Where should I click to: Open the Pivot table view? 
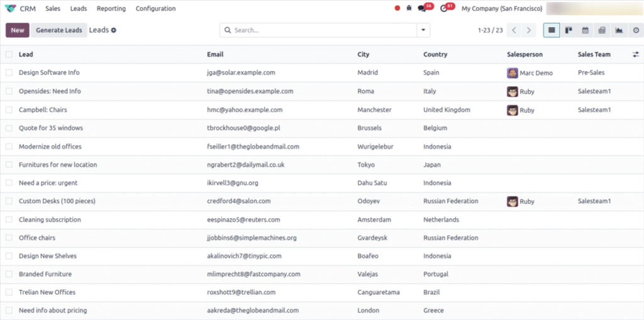coord(602,30)
